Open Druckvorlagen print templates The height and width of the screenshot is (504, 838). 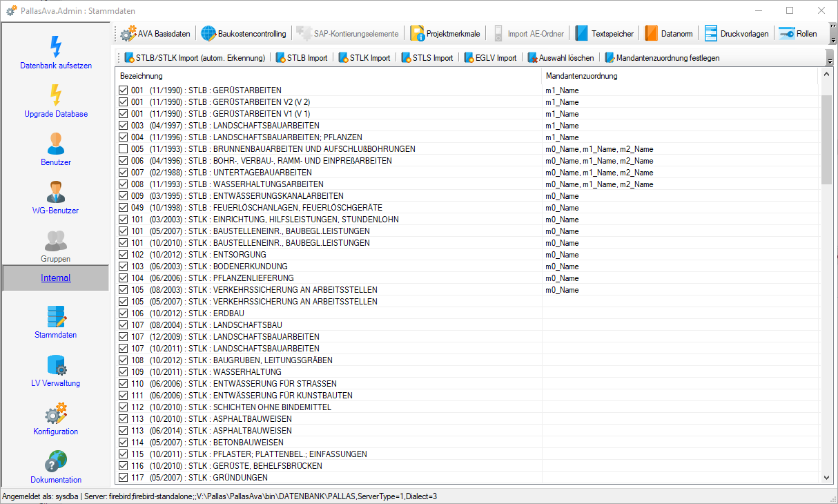tap(736, 33)
